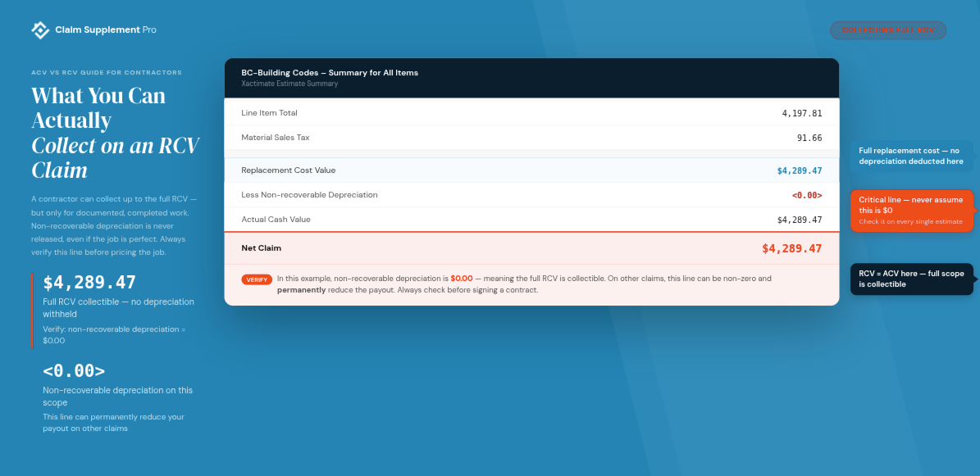Click 'Full RCV collectible' stat caption

pyautogui.click(x=118, y=308)
